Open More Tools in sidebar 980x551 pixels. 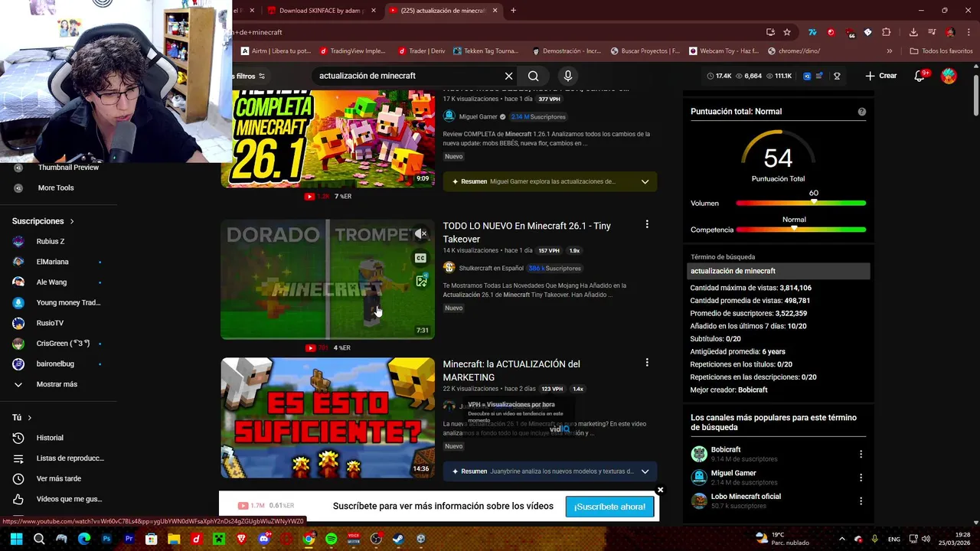coord(56,187)
